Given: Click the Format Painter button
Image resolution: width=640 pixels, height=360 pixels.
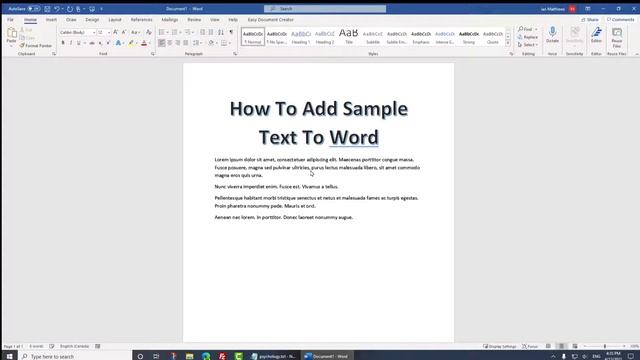Looking at the screenshot, I should [36, 46].
